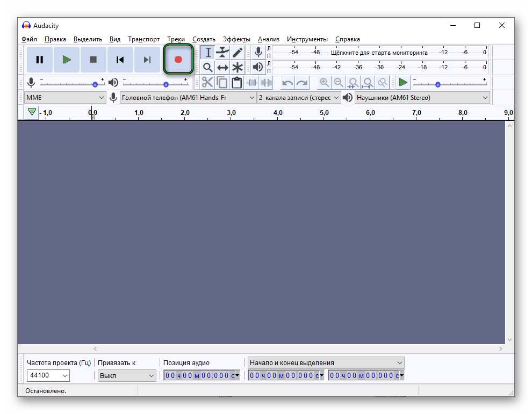Click the Stop button in transport toolbar
Image resolution: width=532 pixels, height=414 pixels.
pyautogui.click(x=94, y=60)
